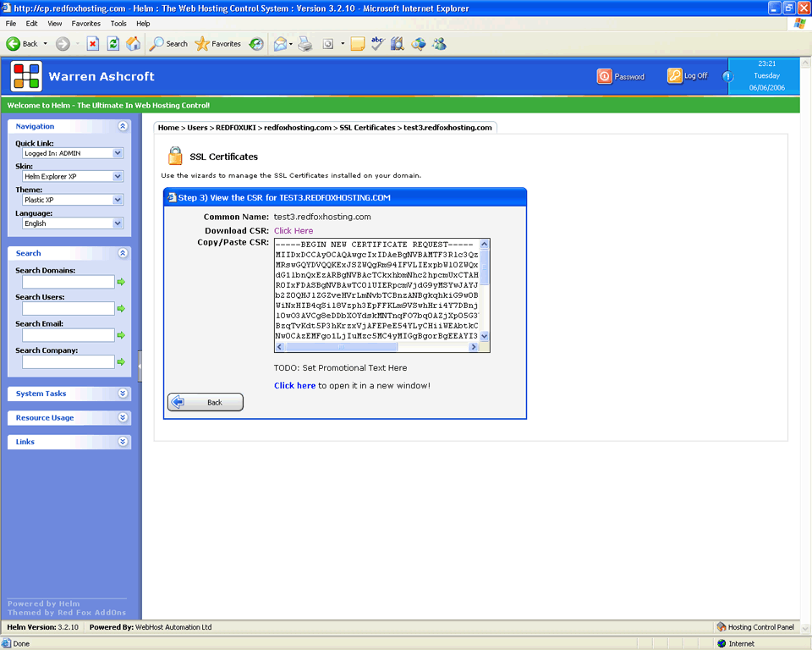Click the Messenger buddies toolbar icon
This screenshot has height=650, width=812.
point(440,44)
